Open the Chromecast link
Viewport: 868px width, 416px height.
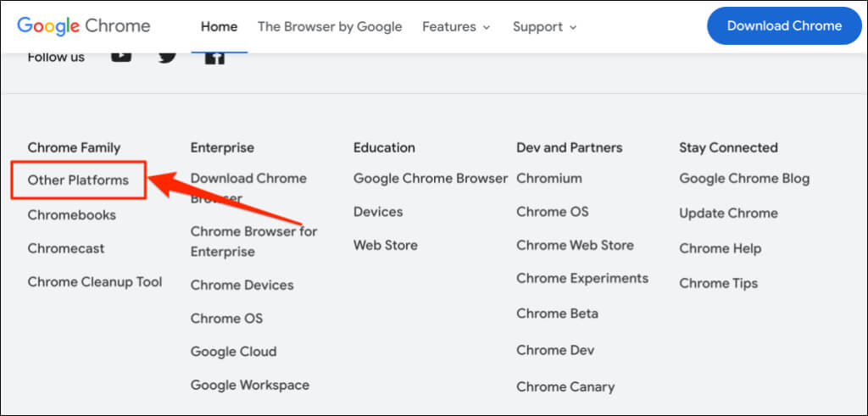pyautogui.click(x=66, y=248)
